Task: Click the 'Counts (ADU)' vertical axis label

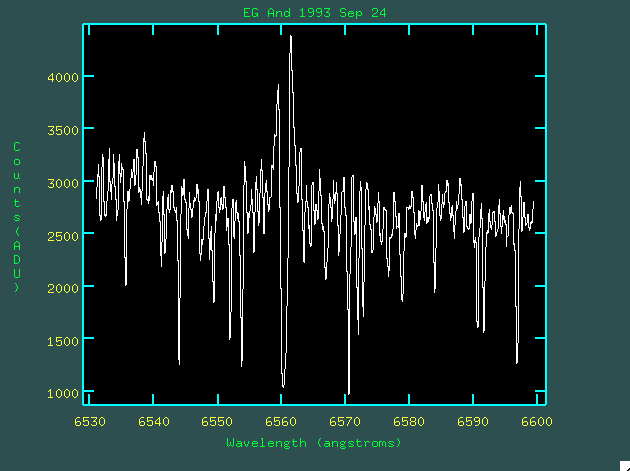Action: click(17, 217)
